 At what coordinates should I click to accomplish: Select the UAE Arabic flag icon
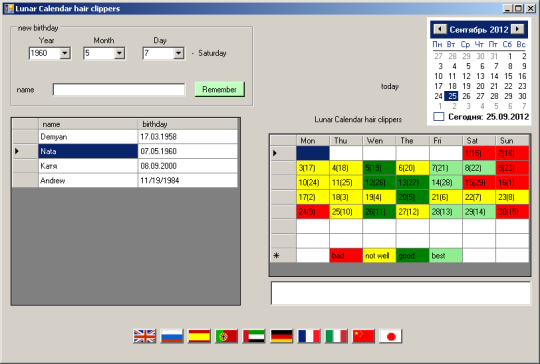pyautogui.click(x=254, y=336)
